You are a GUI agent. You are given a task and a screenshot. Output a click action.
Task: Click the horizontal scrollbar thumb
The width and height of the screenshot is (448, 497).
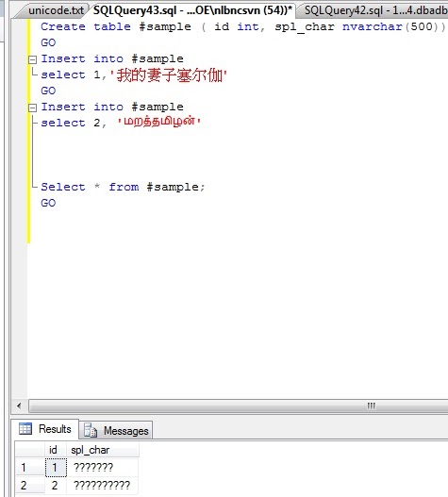click(x=238, y=406)
